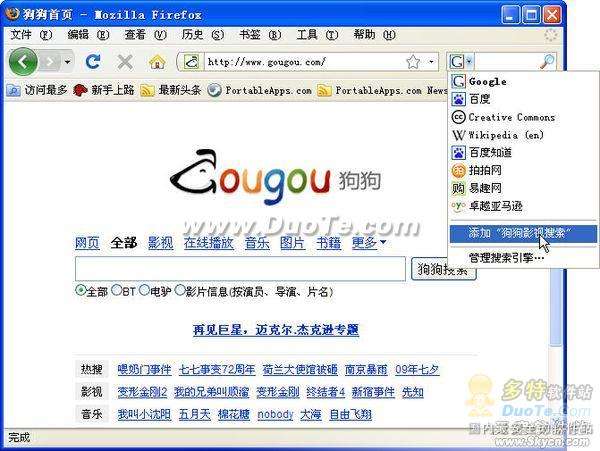Image resolution: width=600 pixels, height=451 pixels.
Task: Select the 影片信息 radio button
Action: tap(180, 290)
